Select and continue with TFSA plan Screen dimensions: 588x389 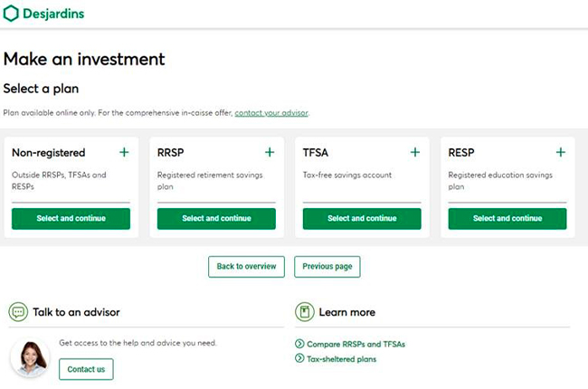362,218
